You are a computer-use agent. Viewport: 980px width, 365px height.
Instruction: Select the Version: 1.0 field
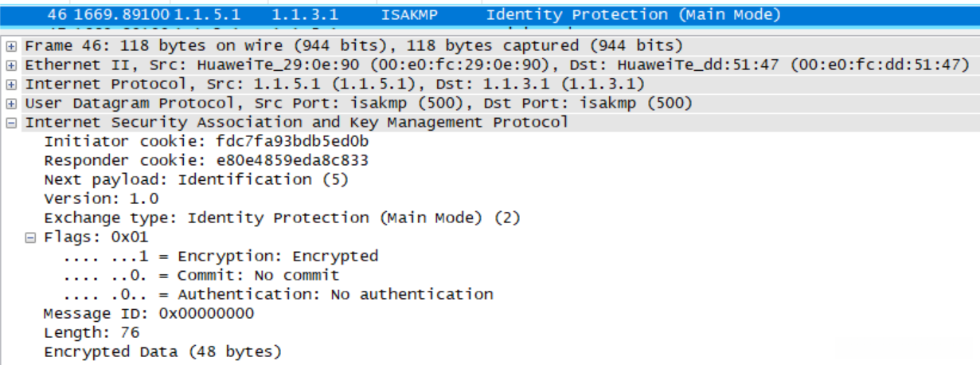point(101,198)
